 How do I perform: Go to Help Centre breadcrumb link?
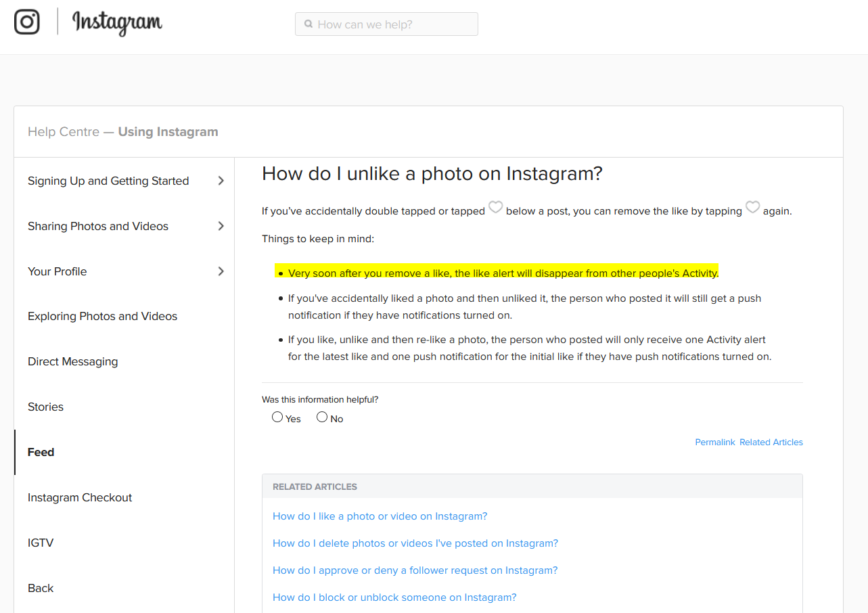point(63,132)
